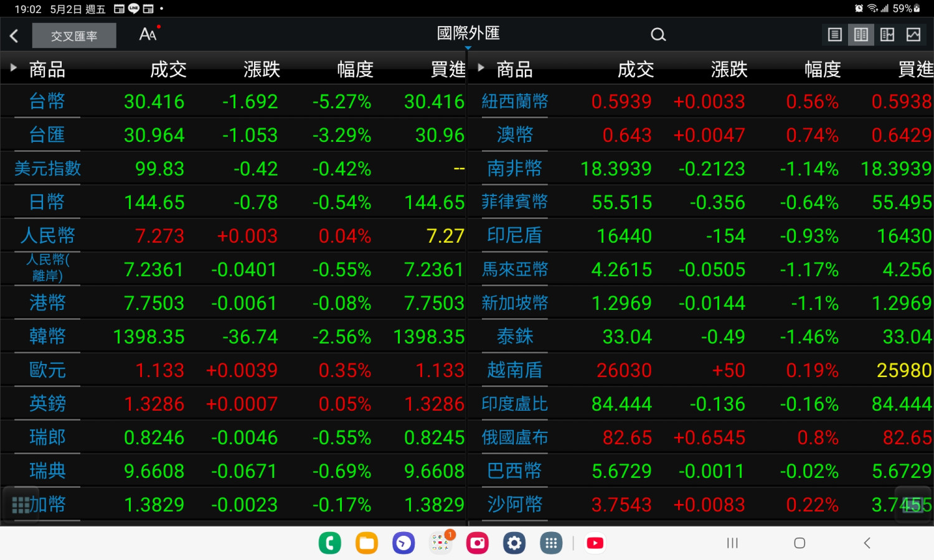The width and height of the screenshot is (934, 560).
Task: Switch to list-with-chart view layout
Action: pyautogui.click(x=887, y=35)
